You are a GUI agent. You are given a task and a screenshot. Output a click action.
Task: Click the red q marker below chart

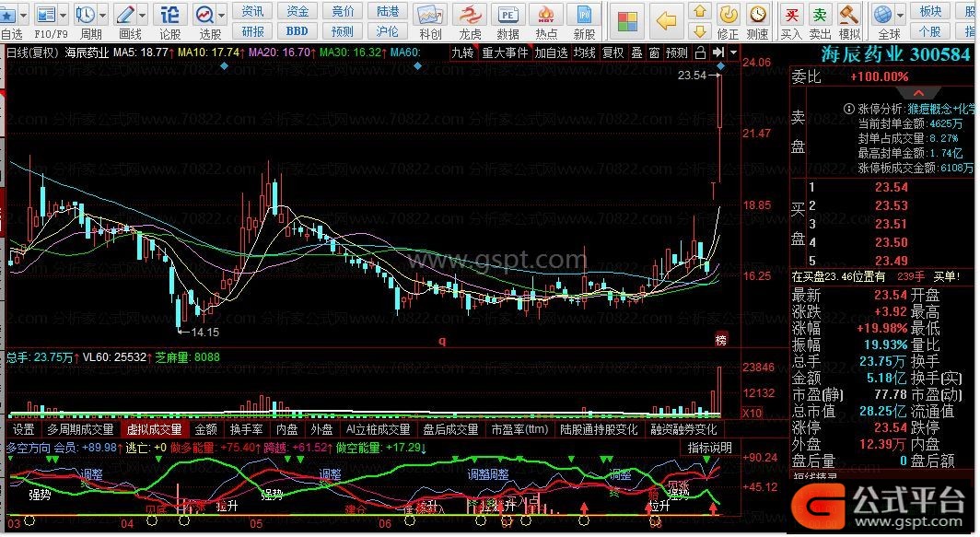pyautogui.click(x=442, y=342)
